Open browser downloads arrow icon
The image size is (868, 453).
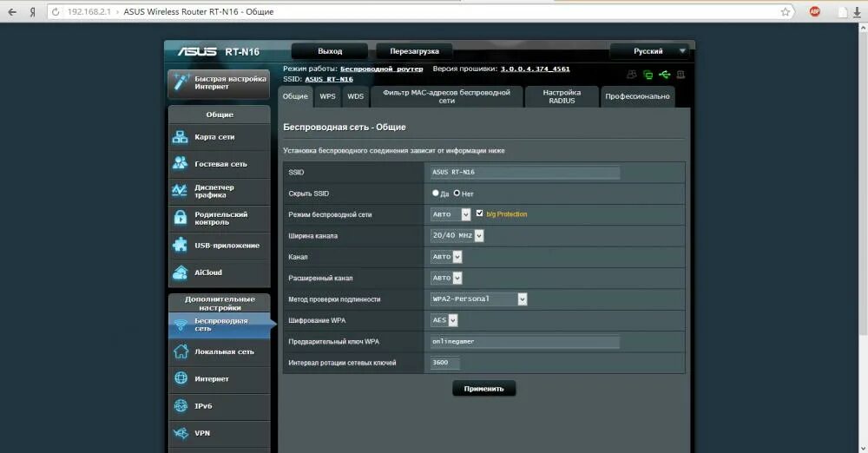(x=858, y=12)
